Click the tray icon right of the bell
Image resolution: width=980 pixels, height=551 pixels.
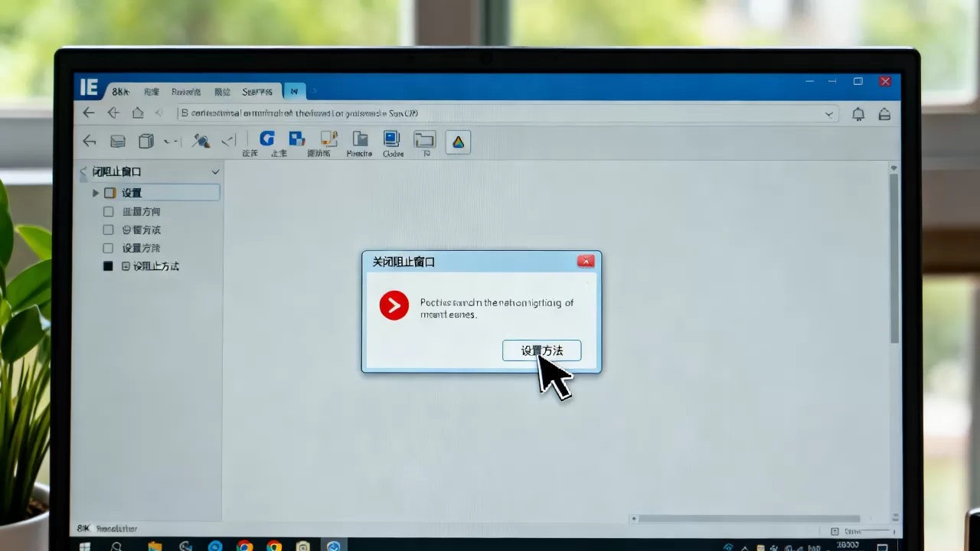[884, 114]
